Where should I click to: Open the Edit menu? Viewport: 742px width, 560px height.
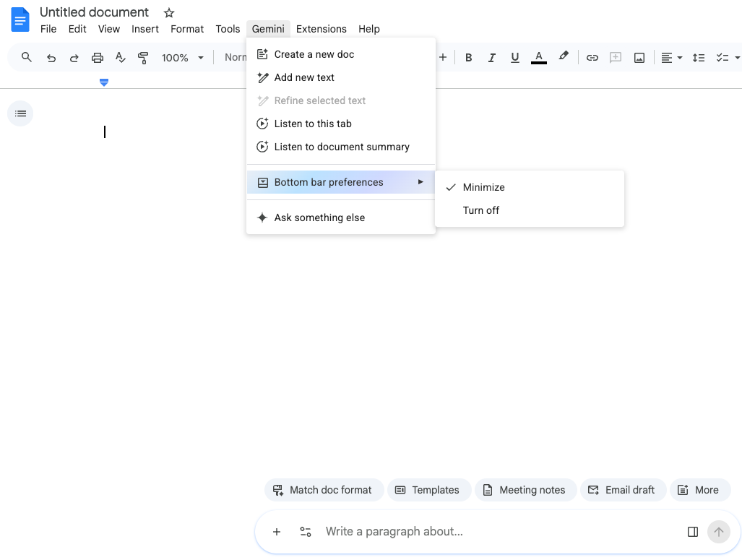pos(77,30)
